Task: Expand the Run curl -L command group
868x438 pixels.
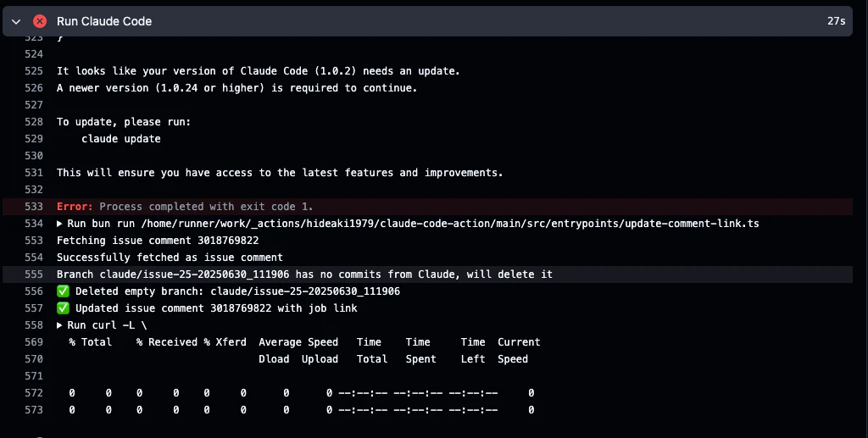Action: tap(59, 325)
